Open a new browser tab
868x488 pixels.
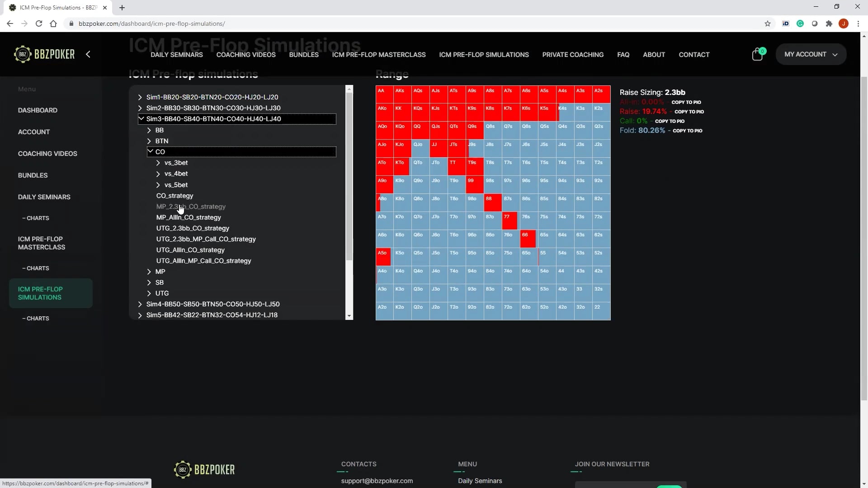pyautogui.click(x=122, y=8)
